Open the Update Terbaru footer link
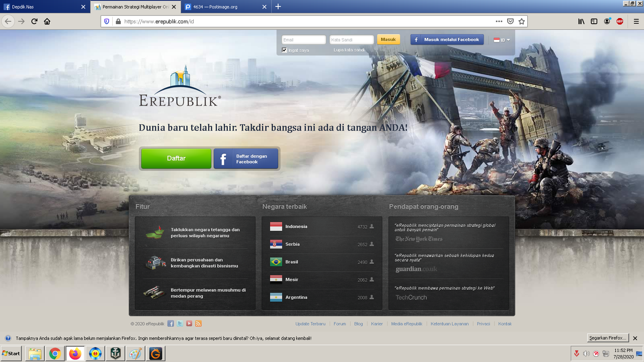 [x=310, y=324]
